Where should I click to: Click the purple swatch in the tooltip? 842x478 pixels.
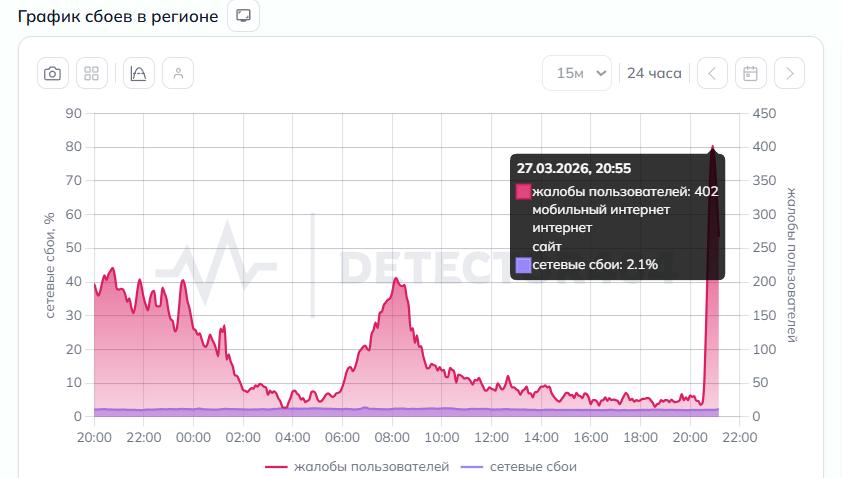click(523, 265)
